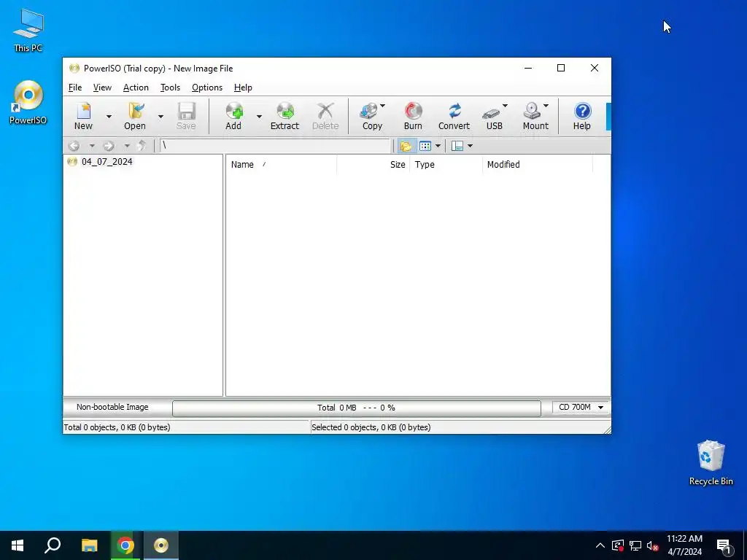Click the path address field

click(275, 146)
